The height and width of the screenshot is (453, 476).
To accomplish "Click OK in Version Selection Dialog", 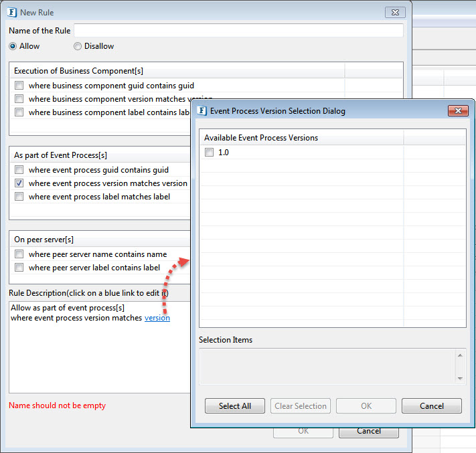I will coord(366,406).
